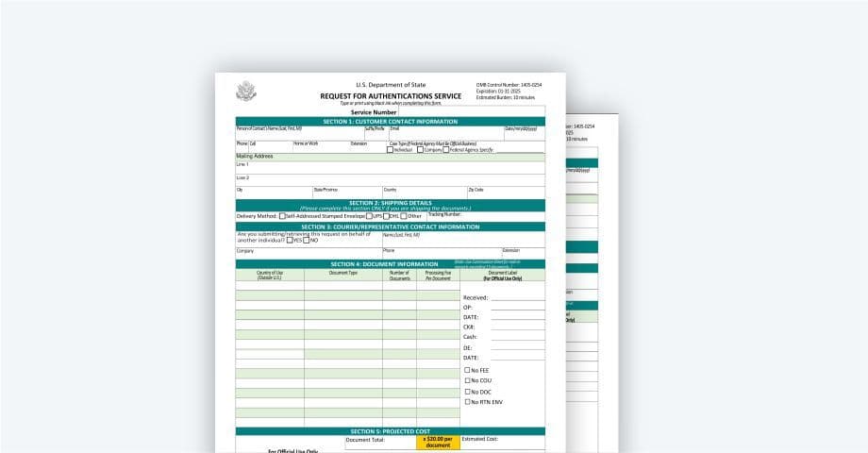Mark YES for submitting on behalf
The image size is (868, 453).
pyautogui.click(x=290, y=241)
